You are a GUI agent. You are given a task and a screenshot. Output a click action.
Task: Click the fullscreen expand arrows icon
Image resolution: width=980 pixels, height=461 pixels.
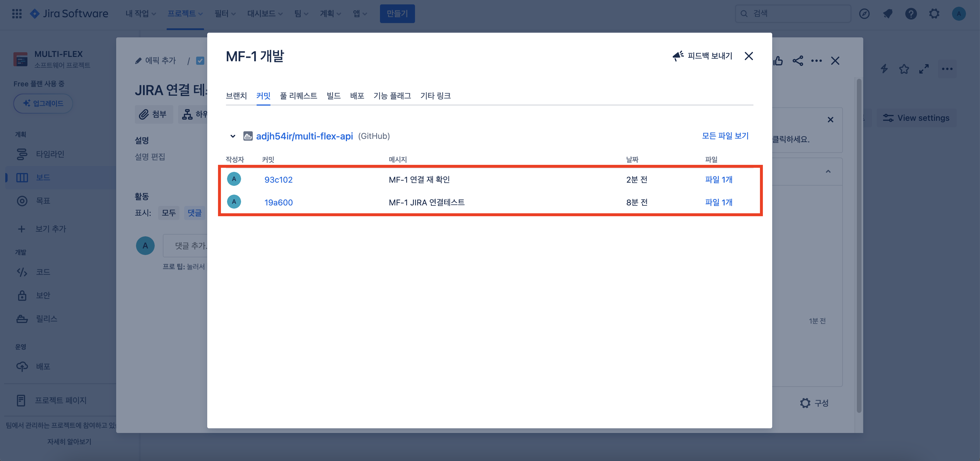(x=924, y=69)
